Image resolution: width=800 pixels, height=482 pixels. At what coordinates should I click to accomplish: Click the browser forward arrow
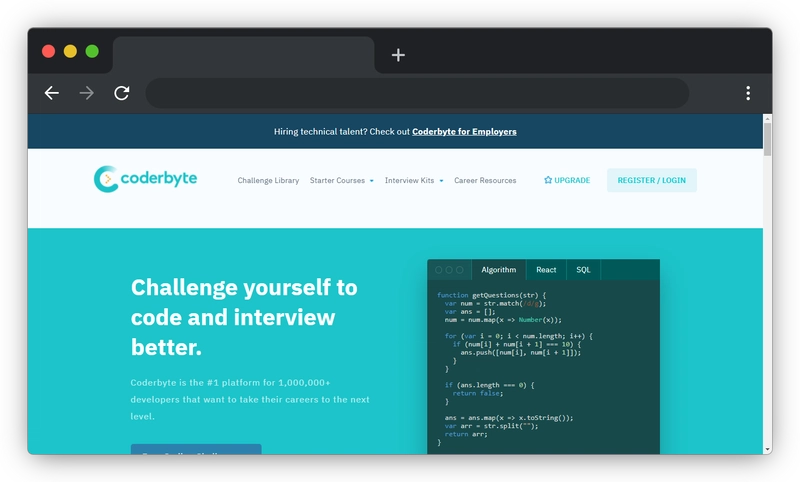tap(87, 93)
